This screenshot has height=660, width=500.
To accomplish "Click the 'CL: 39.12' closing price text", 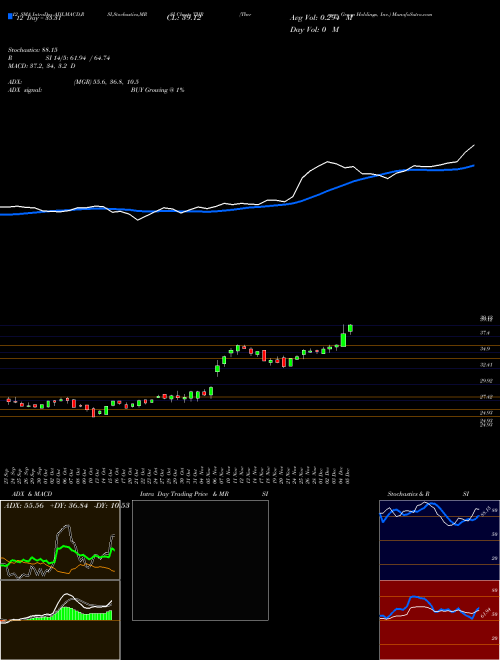I will pyautogui.click(x=184, y=19).
